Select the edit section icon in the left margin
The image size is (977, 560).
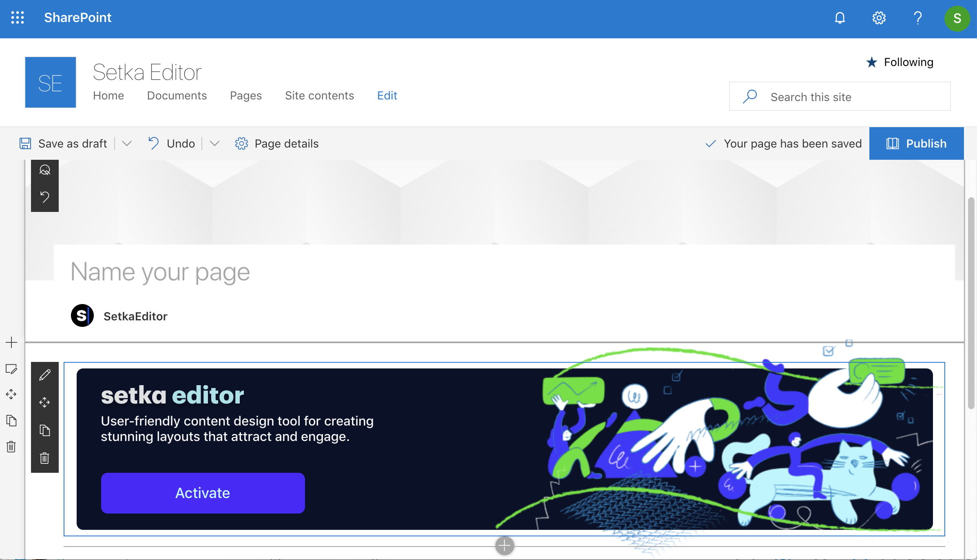[11, 369]
